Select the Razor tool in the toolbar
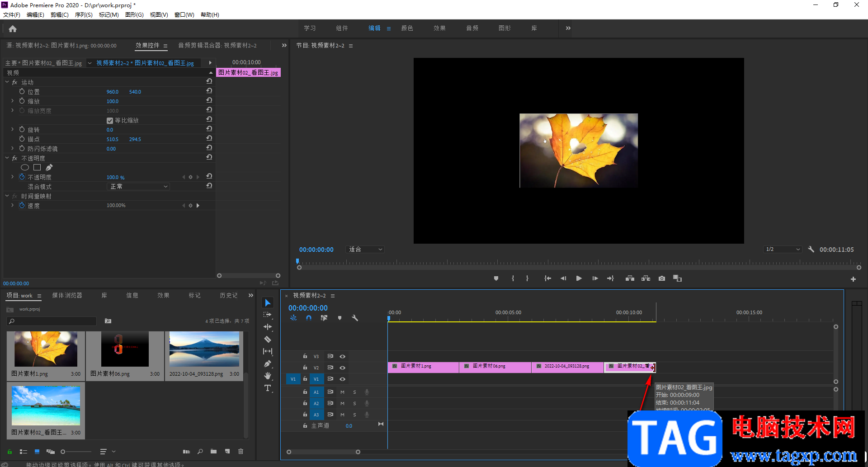 (268, 339)
